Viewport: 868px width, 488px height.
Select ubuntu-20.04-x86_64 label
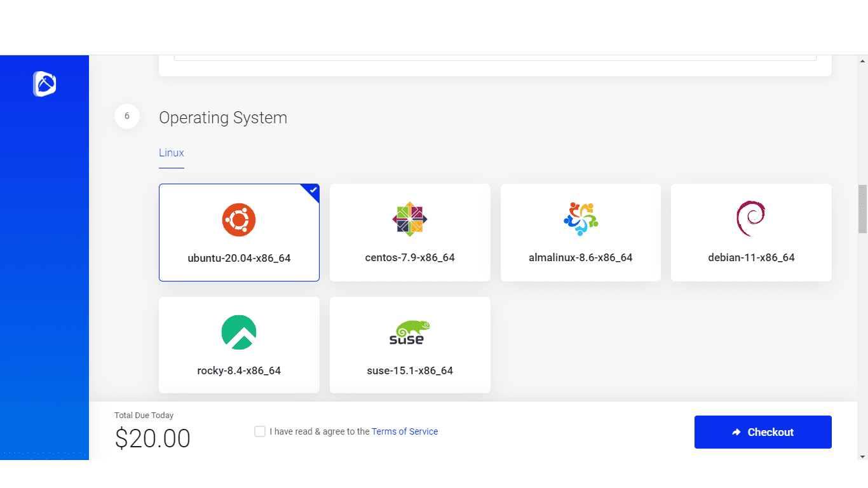[239, 258]
